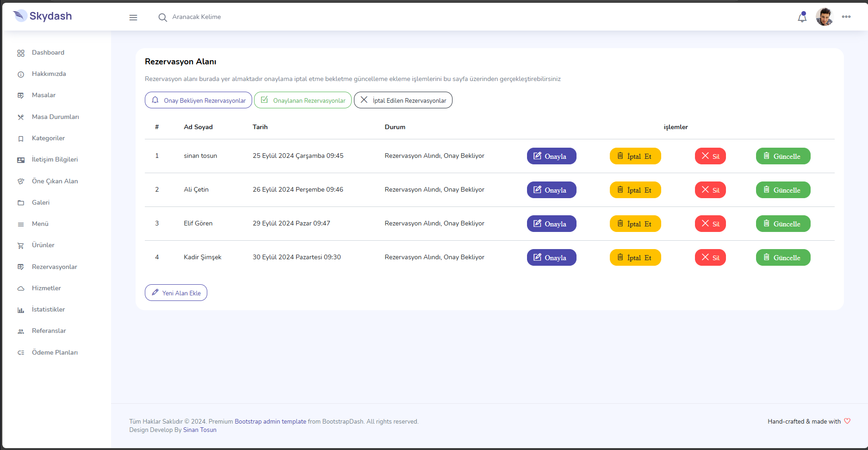Image resolution: width=868 pixels, height=450 pixels.
Task: Go to Rezervasyonlar in sidebar
Action: 54,267
